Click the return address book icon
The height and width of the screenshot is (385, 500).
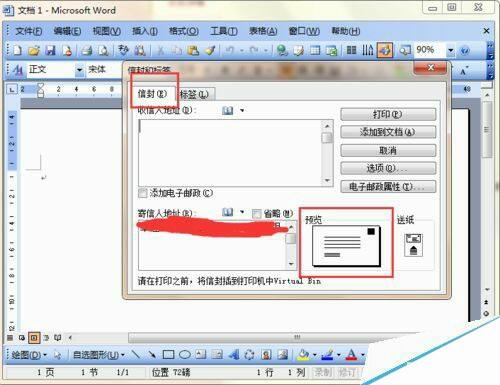click(x=228, y=212)
